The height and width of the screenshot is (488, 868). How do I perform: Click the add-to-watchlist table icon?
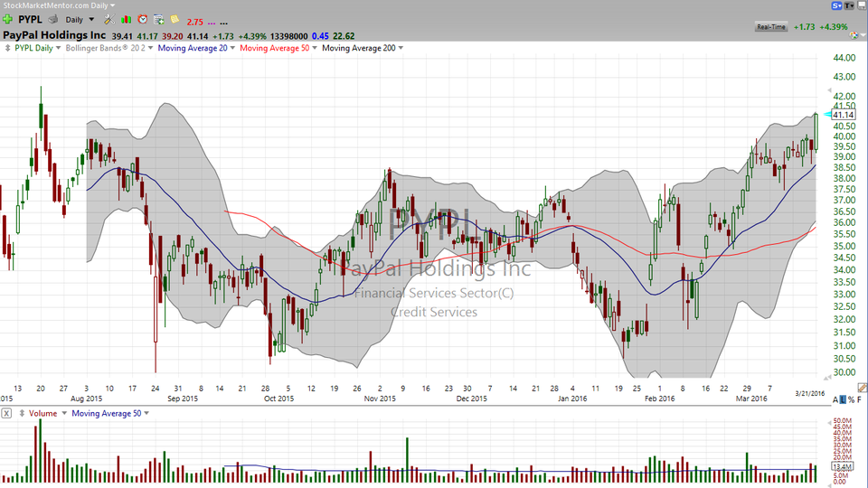159,19
